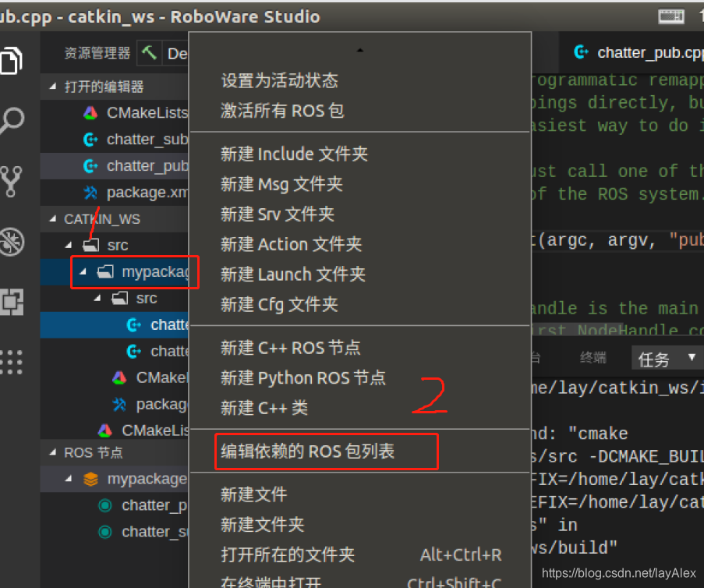Collapse the mypackage folder arrow
Viewport: 704px width, 588px height.
pos(83,271)
